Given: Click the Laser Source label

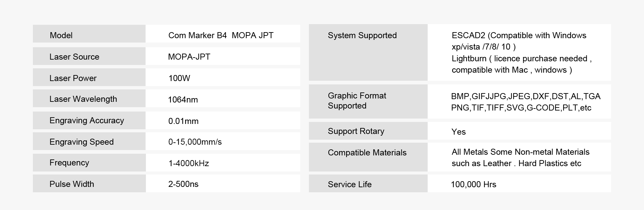Looking at the screenshot, I should [74, 57].
